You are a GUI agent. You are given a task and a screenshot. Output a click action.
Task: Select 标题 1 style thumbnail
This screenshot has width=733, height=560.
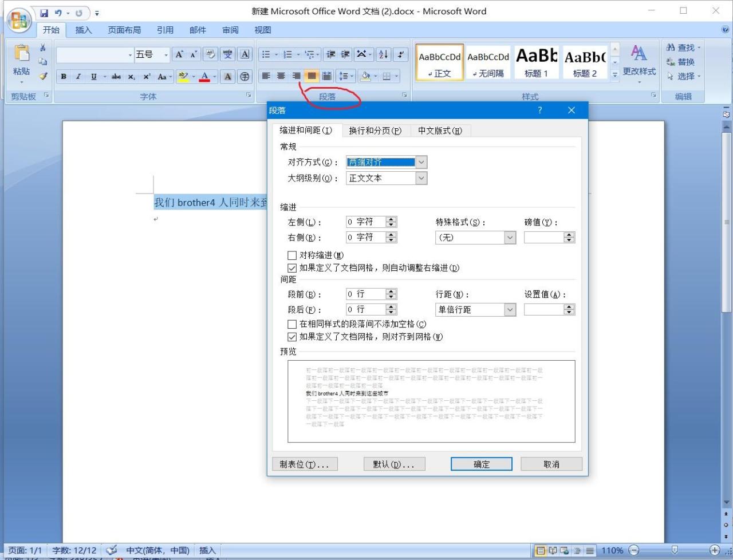pos(537,62)
